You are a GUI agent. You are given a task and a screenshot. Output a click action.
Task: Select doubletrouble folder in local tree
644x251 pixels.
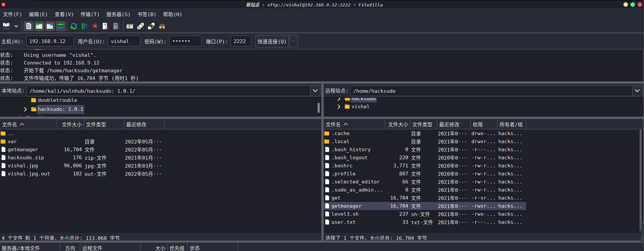57,100
